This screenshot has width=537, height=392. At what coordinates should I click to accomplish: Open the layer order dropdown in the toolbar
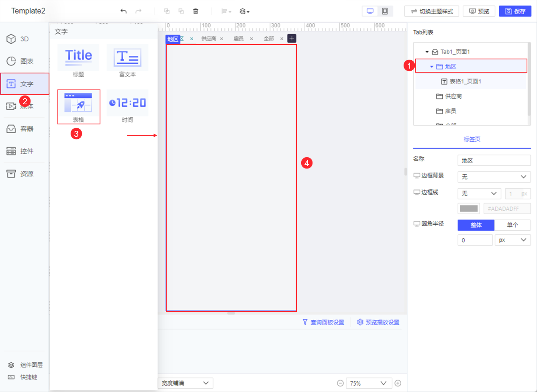click(245, 11)
